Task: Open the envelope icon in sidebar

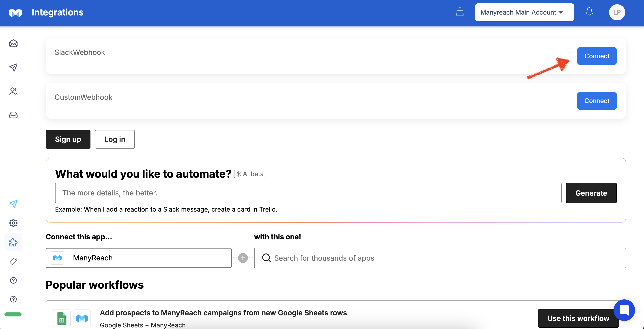Action: 13,43
